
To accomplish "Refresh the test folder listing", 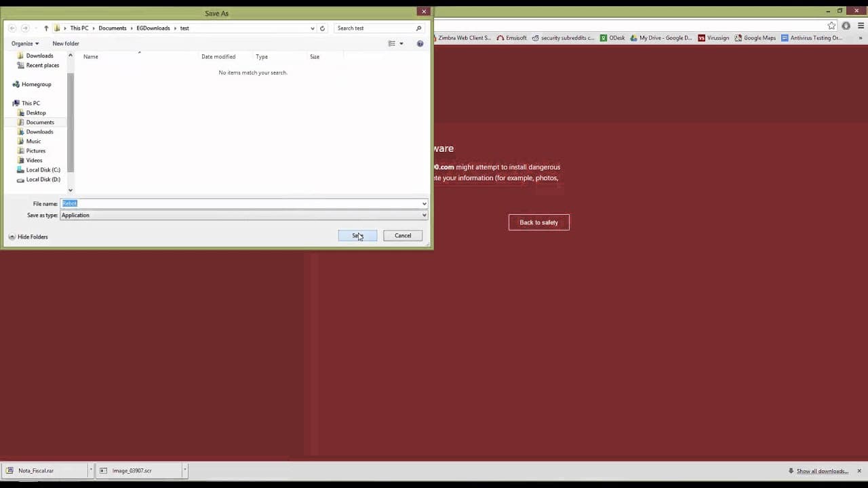I will pyautogui.click(x=322, y=28).
